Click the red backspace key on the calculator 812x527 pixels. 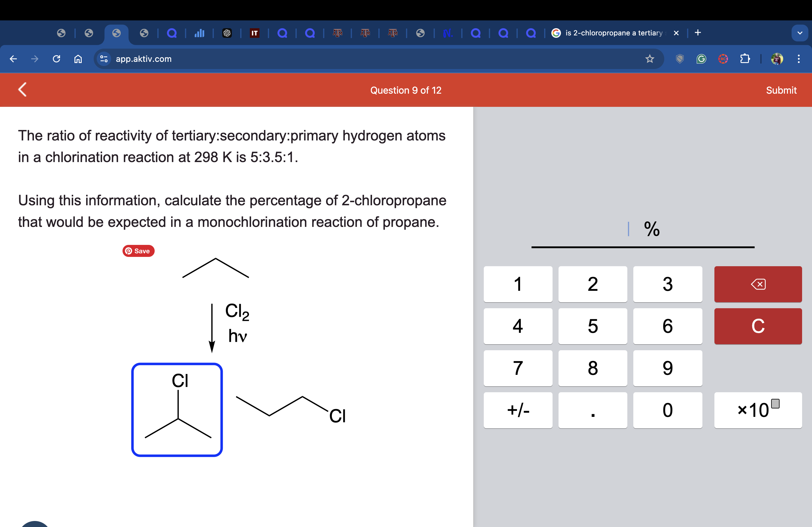[x=758, y=284]
